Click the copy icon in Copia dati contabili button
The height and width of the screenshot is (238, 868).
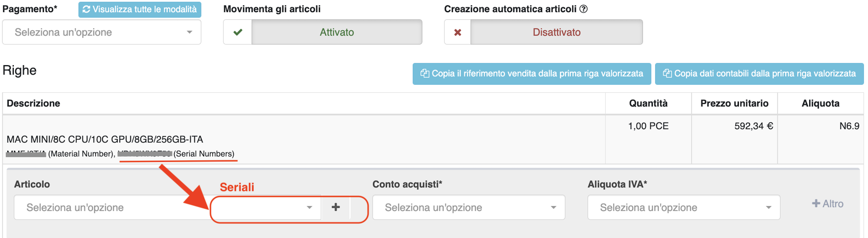667,73
